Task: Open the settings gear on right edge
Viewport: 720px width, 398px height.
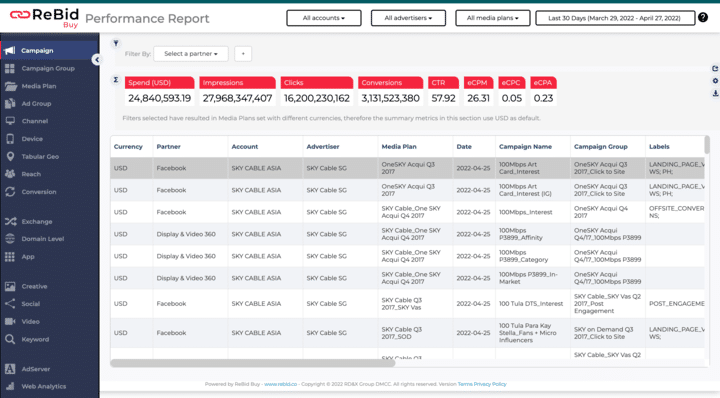Action: (715, 81)
